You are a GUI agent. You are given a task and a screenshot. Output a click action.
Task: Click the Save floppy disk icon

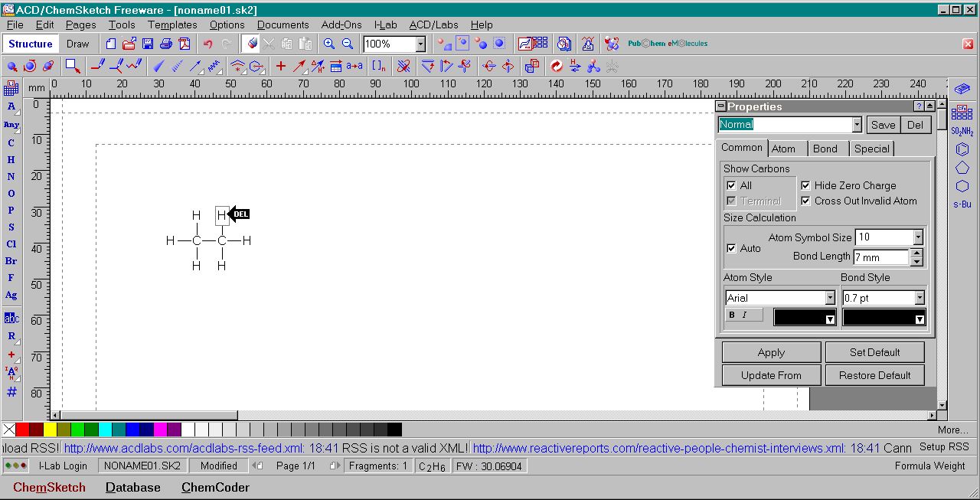(148, 44)
